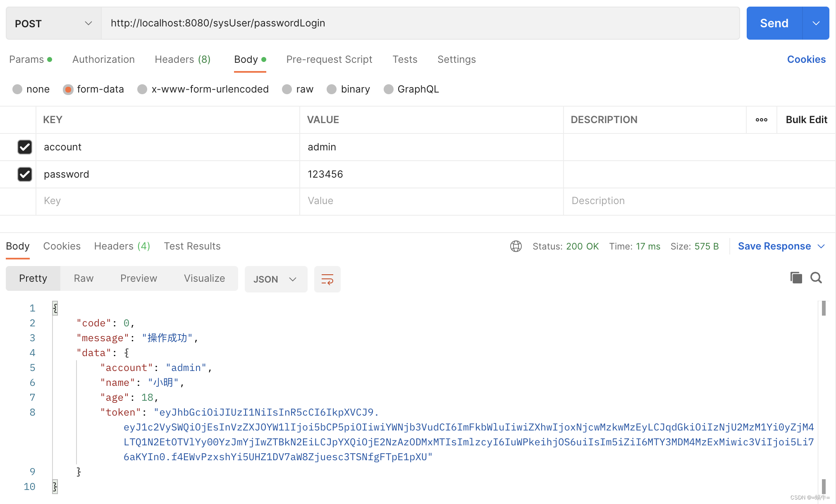The height and width of the screenshot is (504, 836).
Task: Open the three-dot column options menu
Action: pos(761,120)
